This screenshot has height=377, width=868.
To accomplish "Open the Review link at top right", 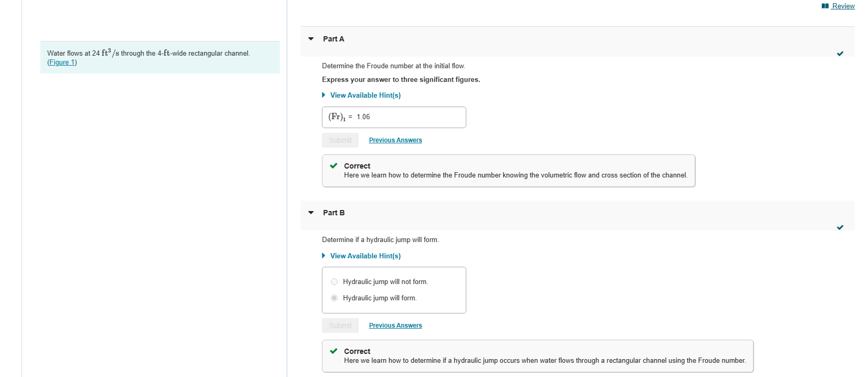I will pyautogui.click(x=843, y=6).
